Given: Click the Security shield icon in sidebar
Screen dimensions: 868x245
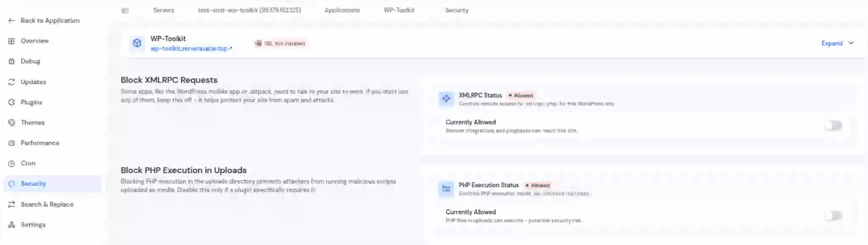Looking at the screenshot, I should [x=11, y=184].
